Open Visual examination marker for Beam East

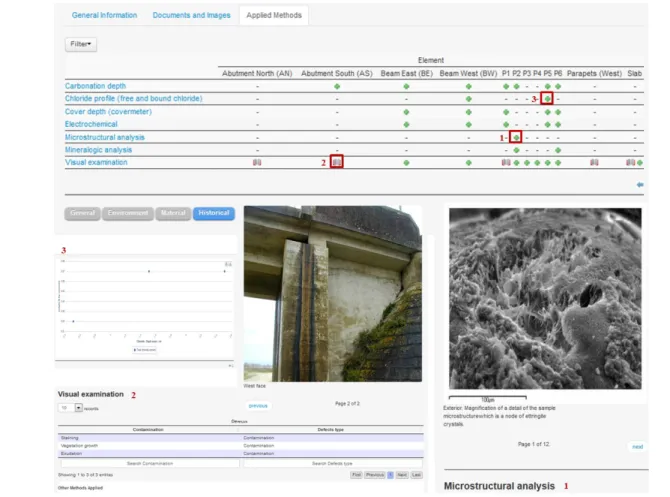pyautogui.click(x=406, y=163)
